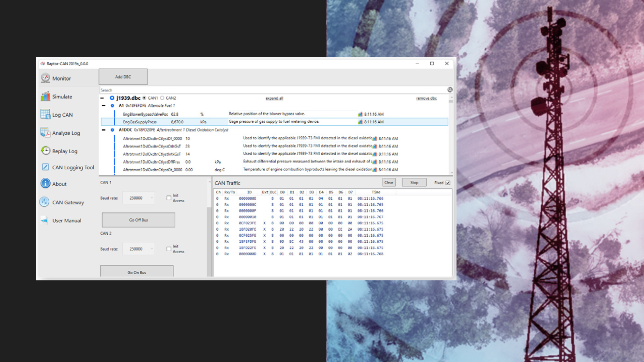Screen dimensions: 644x362
Task: Select the CAN2 radio button
Action: tap(162, 98)
